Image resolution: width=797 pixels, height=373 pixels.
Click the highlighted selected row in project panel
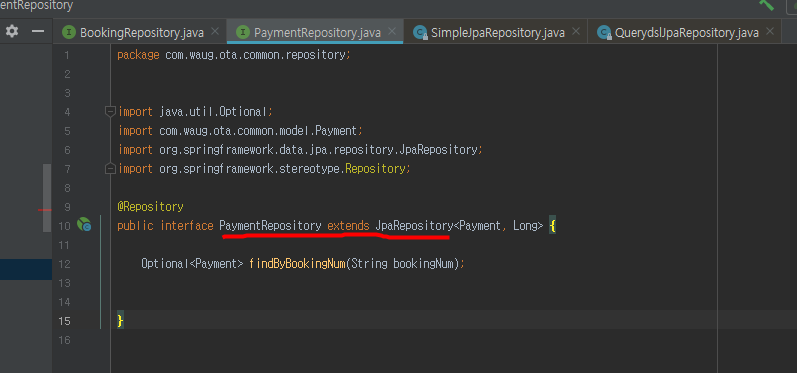tap(26, 269)
